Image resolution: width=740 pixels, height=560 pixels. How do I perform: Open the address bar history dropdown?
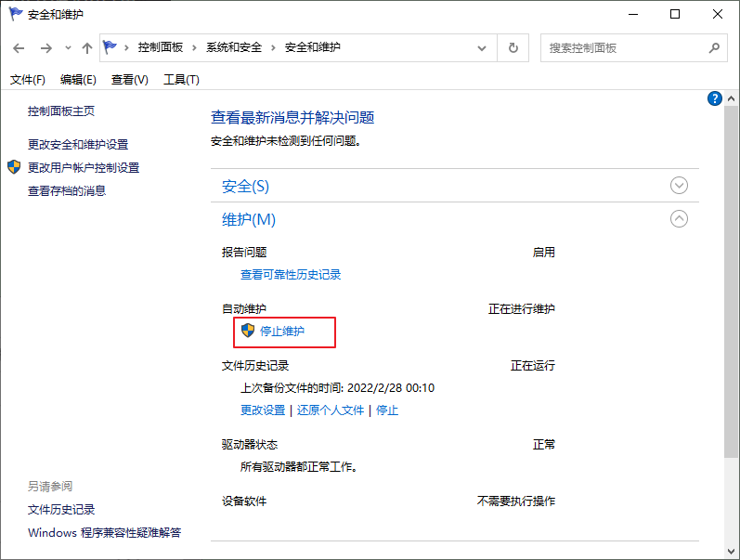(482, 47)
